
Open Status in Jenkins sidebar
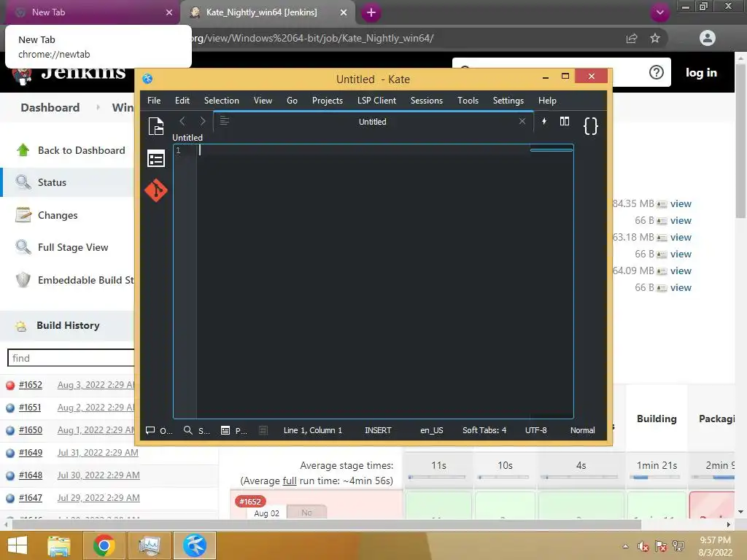point(52,182)
